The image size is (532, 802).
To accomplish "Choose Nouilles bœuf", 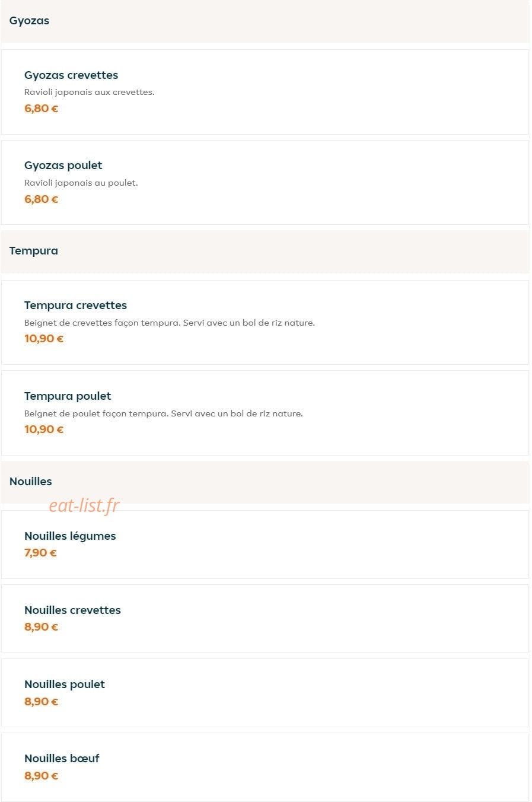I will tap(265, 767).
